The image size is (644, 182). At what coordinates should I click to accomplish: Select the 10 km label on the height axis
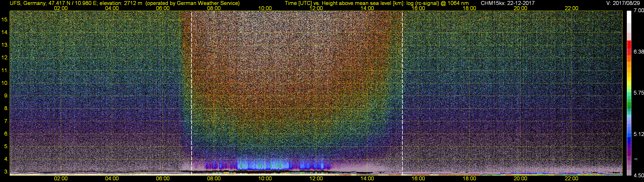coord(5,83)
